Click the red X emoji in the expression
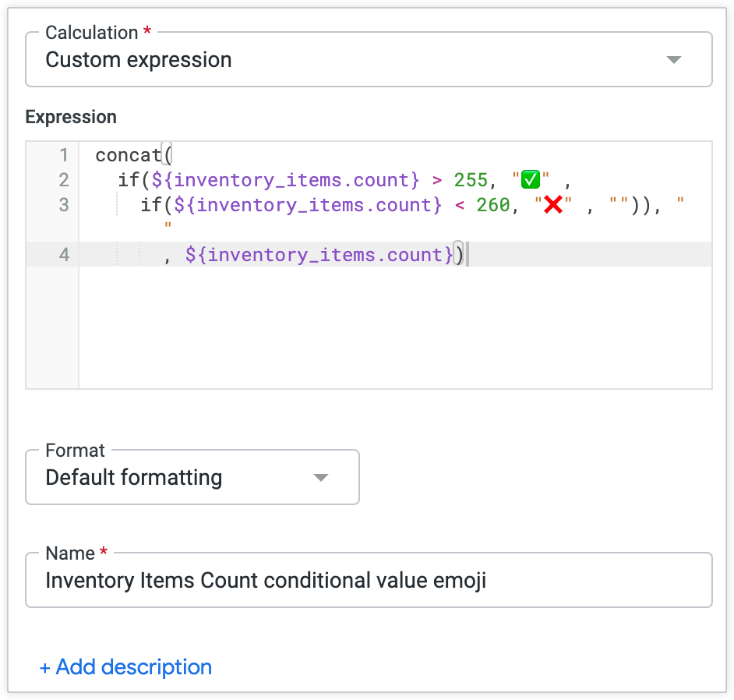Viewport: 734px width, 700px height. coord(552,204)
